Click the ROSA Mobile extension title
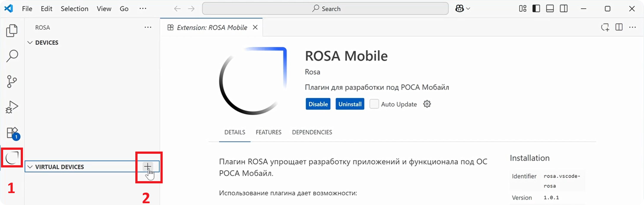 point(346,56)
